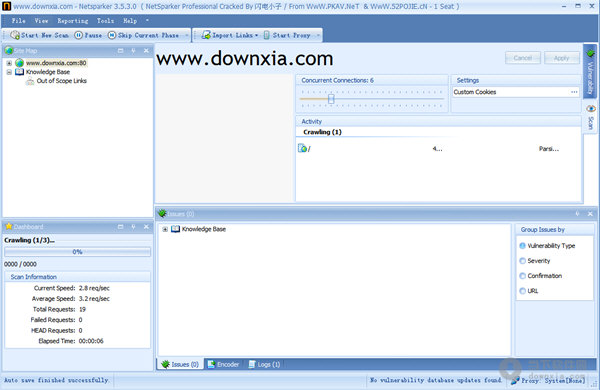This screenshot has height=390, width=600.
Task: Open the Vulnerability side tab
Action: (x=590, y=72)
